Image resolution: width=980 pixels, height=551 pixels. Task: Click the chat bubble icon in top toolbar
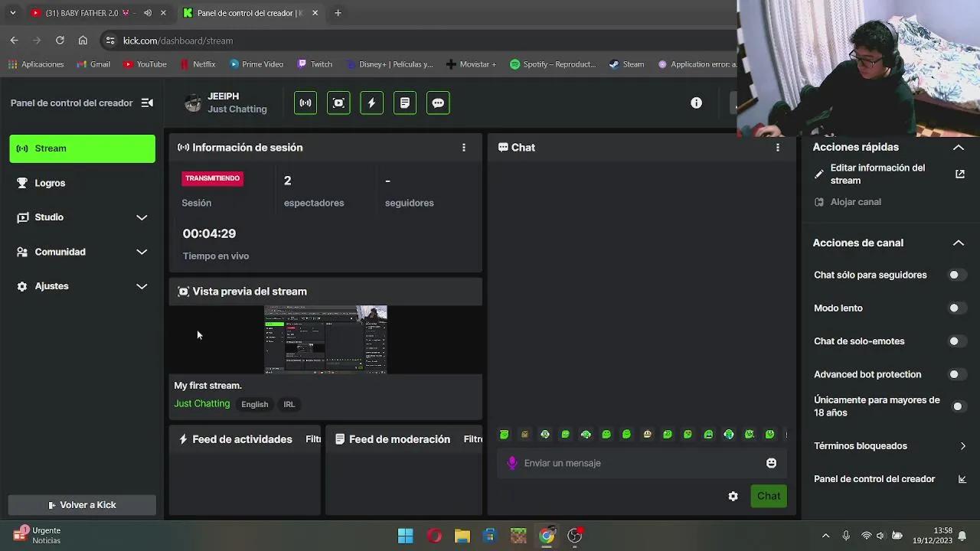coord(438,103)
